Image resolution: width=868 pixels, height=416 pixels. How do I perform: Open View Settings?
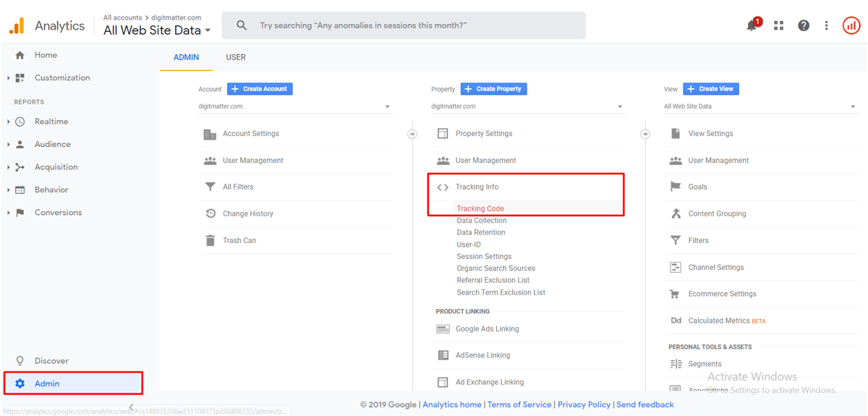coord(710,134)
